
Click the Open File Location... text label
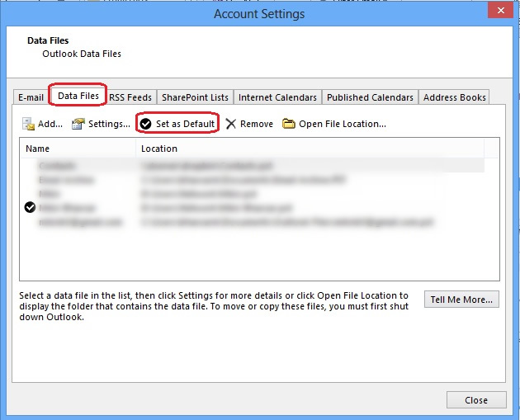click(343, 124)
